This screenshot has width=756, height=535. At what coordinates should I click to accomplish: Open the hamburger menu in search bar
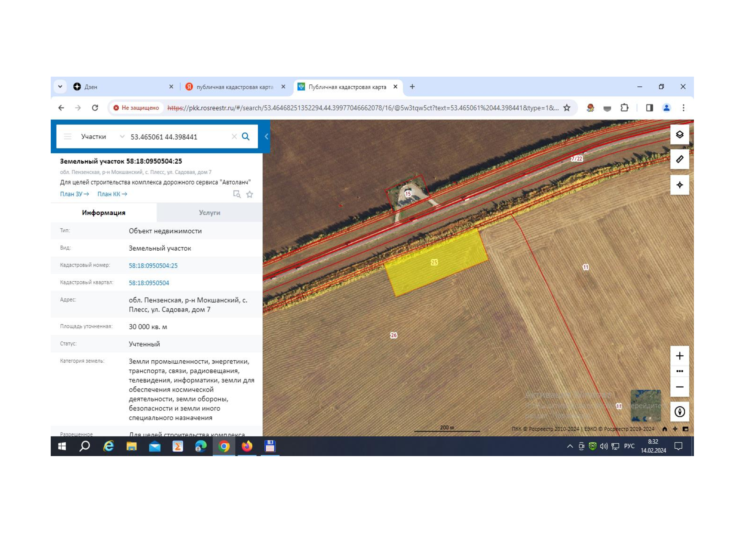(x=68, y=137)
